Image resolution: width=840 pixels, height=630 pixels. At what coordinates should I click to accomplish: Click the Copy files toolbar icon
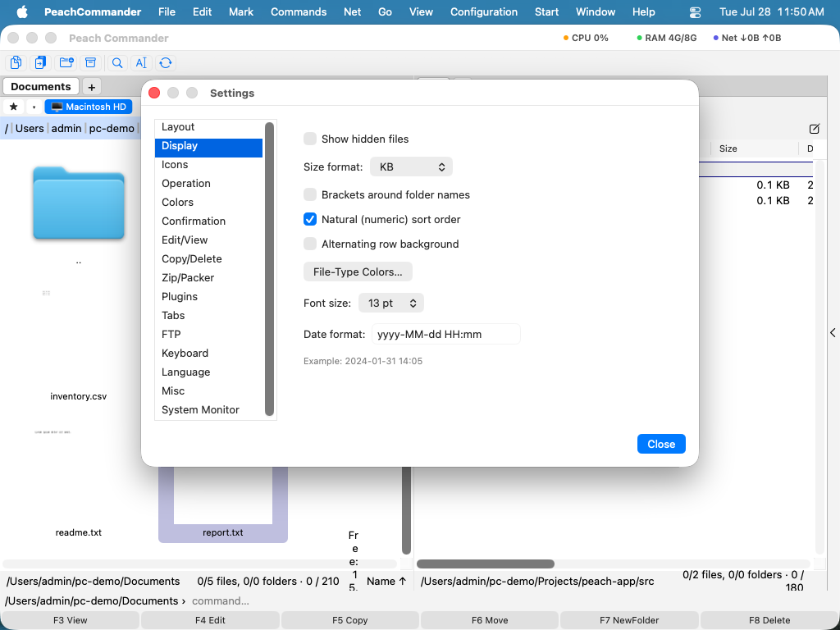click(x=16, y=62)
